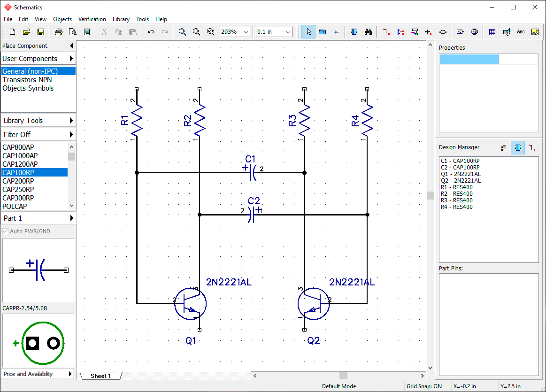Open the File menu
The image size is (546, 392).
pos(8,19)
